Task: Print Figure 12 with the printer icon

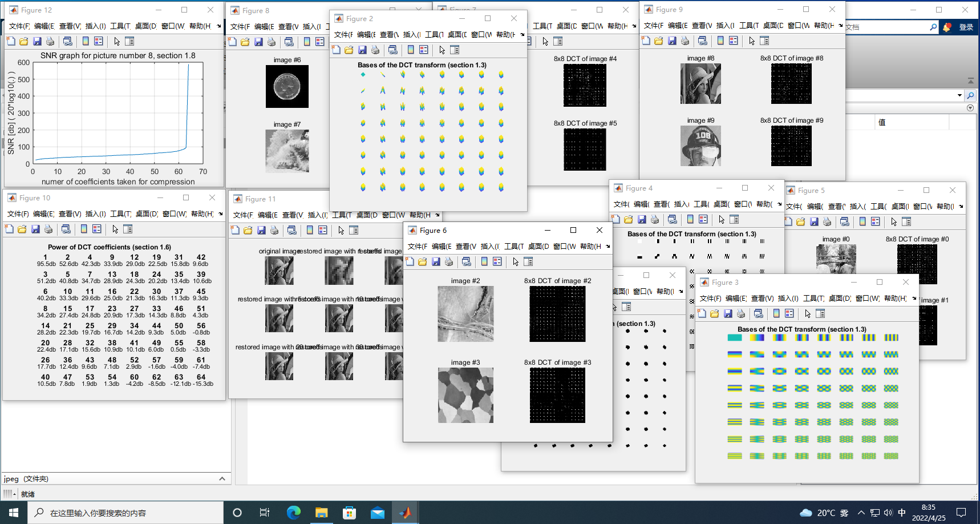Action: (50, 41)
